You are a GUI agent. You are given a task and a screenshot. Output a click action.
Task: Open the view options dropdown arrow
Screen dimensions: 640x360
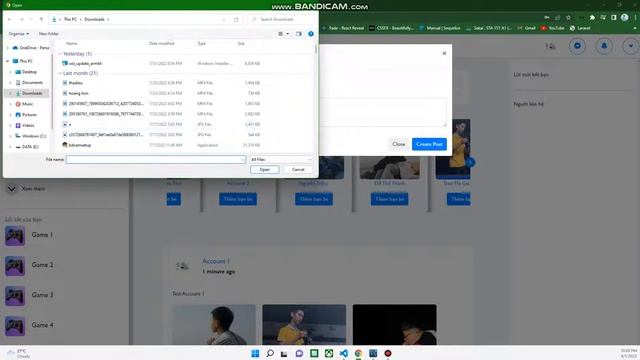click(x=288, y=34)
